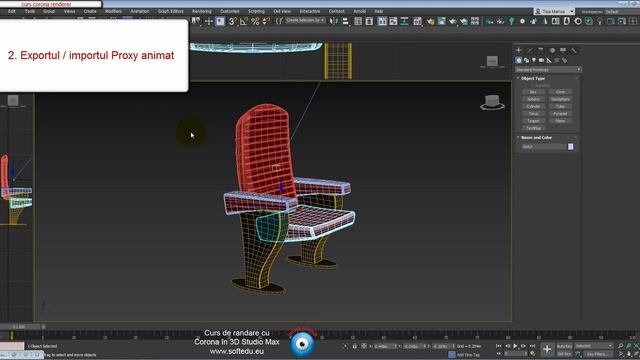Click the Sphere primitive button
Viewport: 640px width, 360px height.
533,99
